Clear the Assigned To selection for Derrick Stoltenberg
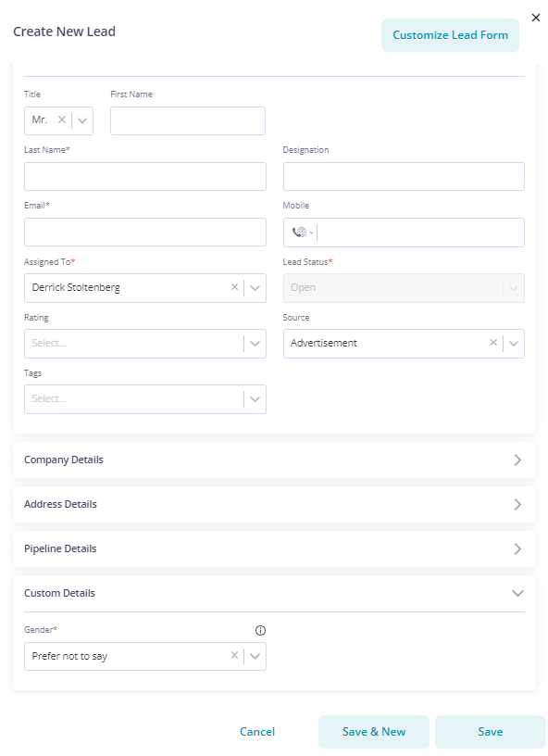This screenshot has height=756, width=548. 233,287
